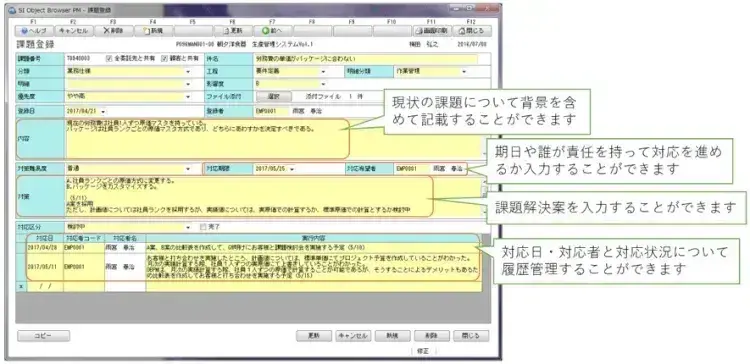This screenshot has height=364, width=750.
Task: Click the bottom 削除 button
Action: point(432,336)
